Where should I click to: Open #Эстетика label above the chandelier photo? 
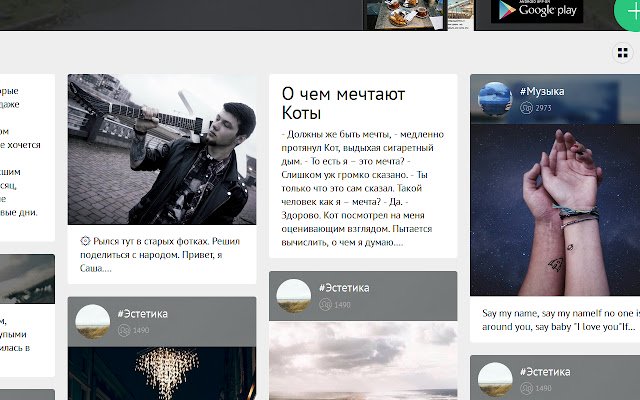[x=142, y=314]
